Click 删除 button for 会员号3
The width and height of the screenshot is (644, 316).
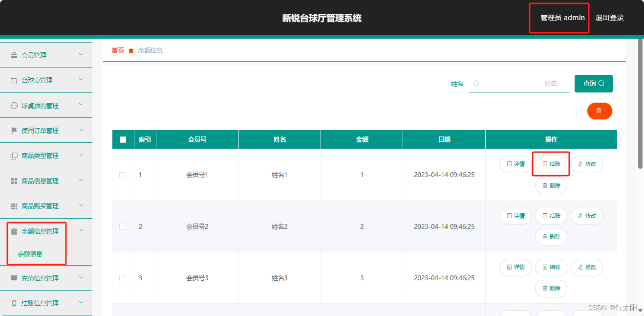coord(551,289)
